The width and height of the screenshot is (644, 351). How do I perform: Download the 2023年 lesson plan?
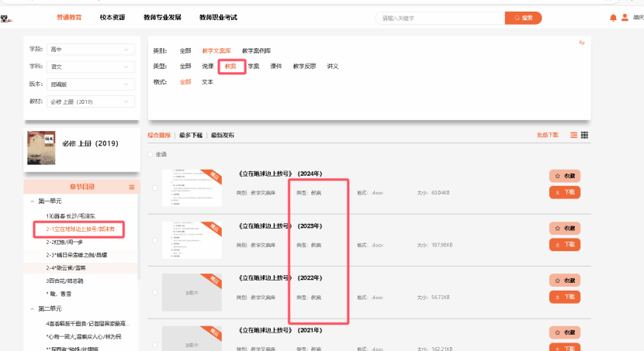click(x=564, y=244)
